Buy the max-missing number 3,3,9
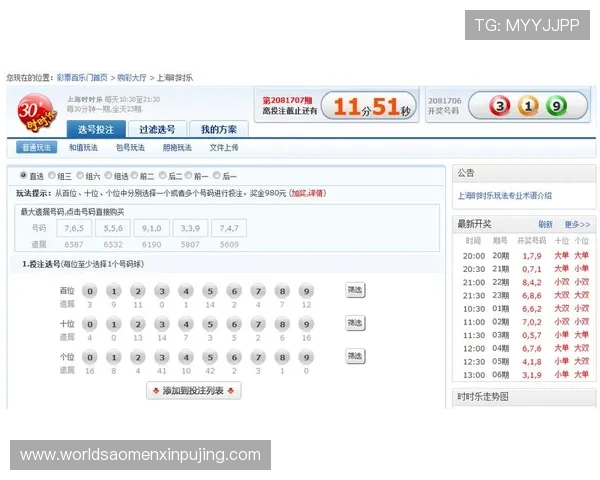This screenshot has width=600, height=480. click(x=190, y=228)
